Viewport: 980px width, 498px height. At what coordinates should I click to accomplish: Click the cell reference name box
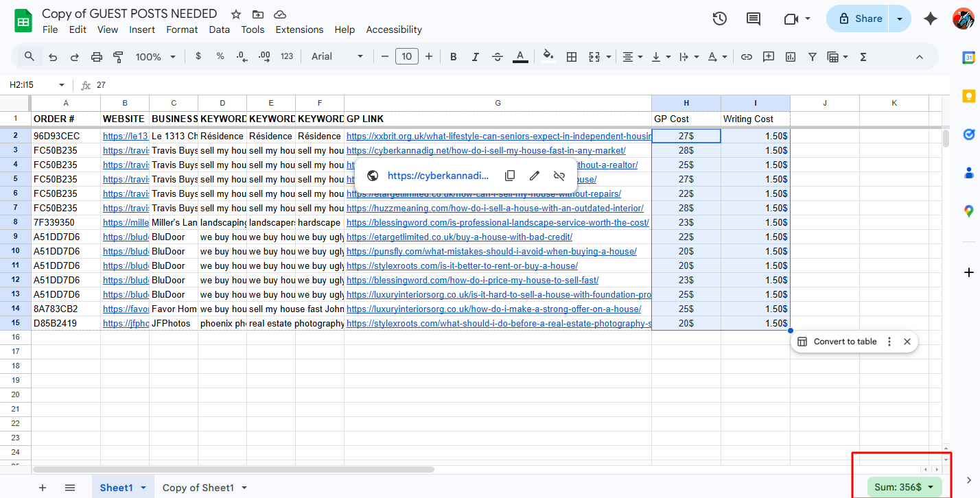point(31,85)
